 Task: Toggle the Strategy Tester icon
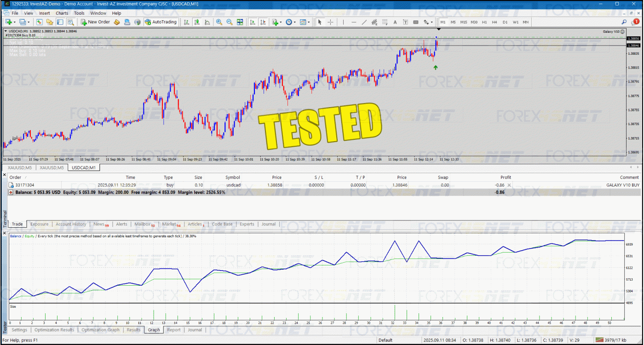click(70, 22)
